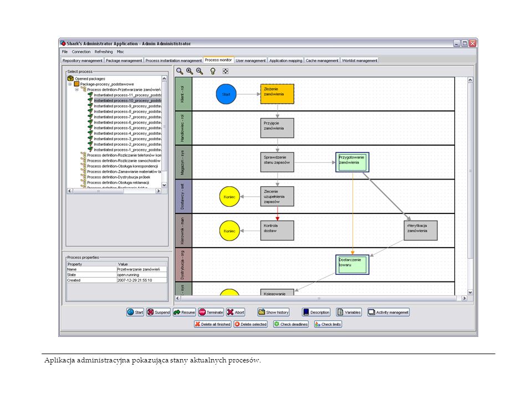The width and height of the screenshot is (532, 399).
Task: Click the created date 2007-12-29 cell
Action: (142, 280)
